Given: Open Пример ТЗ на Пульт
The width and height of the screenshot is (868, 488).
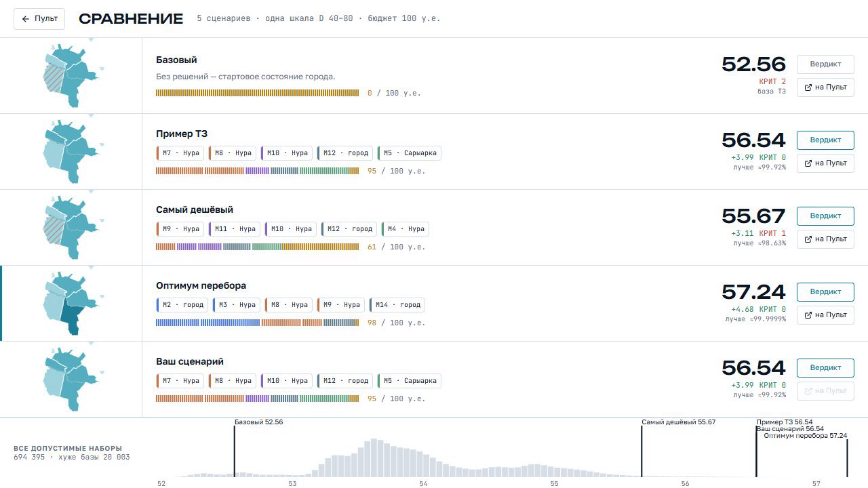Looking at the screenshot, I should point(825,163).
